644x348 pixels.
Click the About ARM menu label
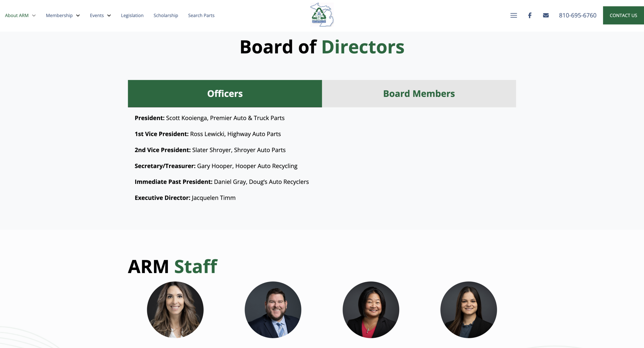coord(17,16)
